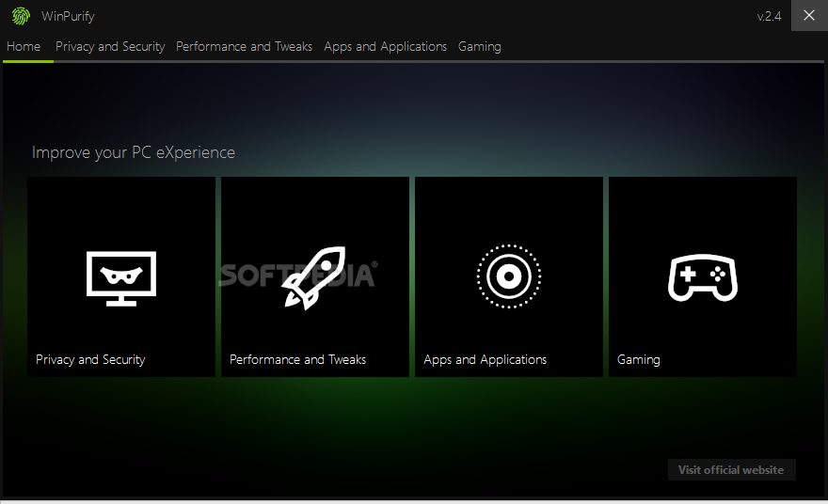Click the dotted circle apps icon
Screen dimensions: 828x504
coord(508,276)
